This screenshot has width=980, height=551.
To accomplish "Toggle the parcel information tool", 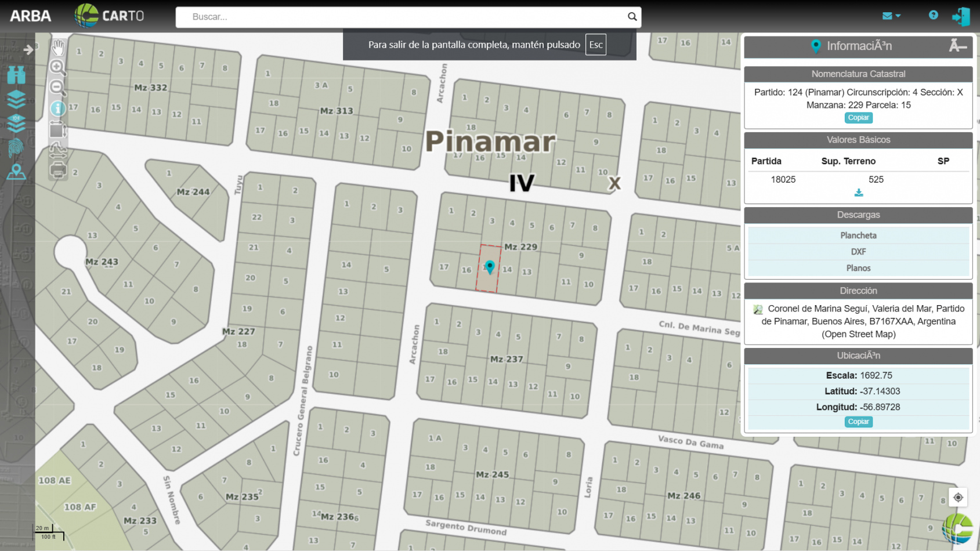I will tap(57, 108).
